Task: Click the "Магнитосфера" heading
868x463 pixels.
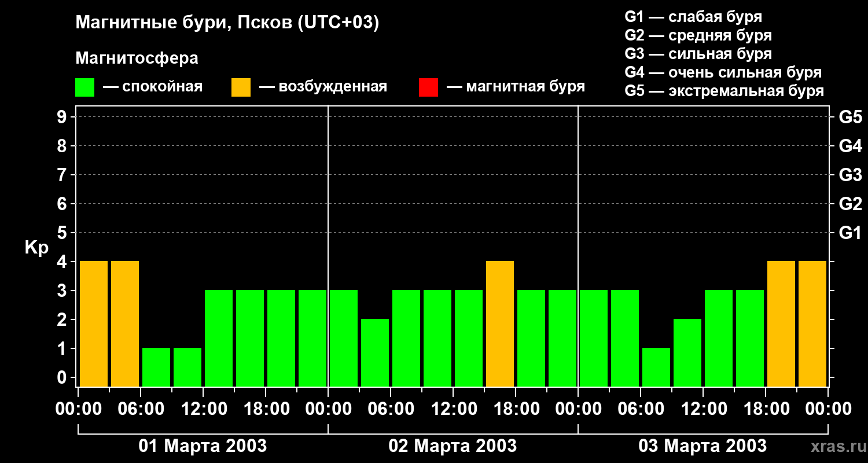Action: tap(137, 58)
